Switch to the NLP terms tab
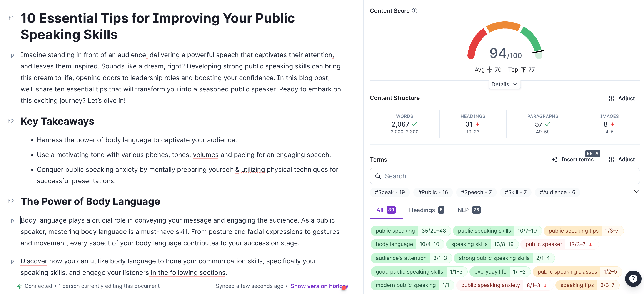The image size is (644, 294). point(469,210)
